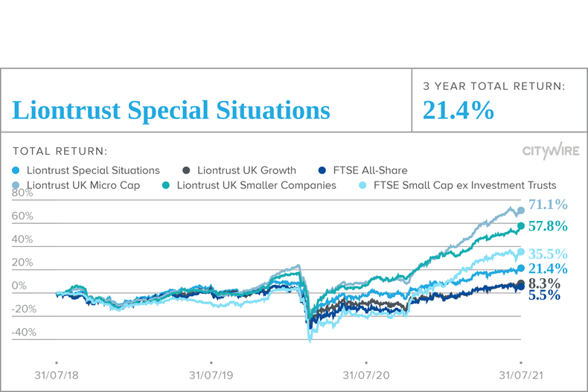
Task: Click the Liontrust UK Smaller Companies legend dot
Action: click(166, 185)
